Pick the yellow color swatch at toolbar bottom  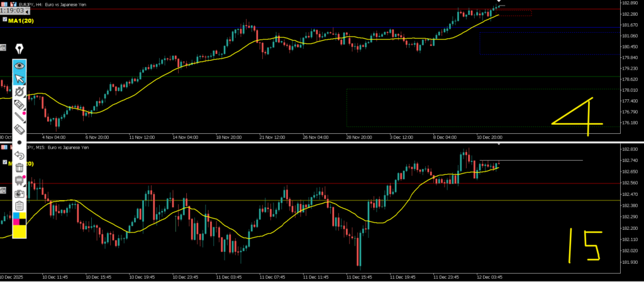click(x=19, y=232)
